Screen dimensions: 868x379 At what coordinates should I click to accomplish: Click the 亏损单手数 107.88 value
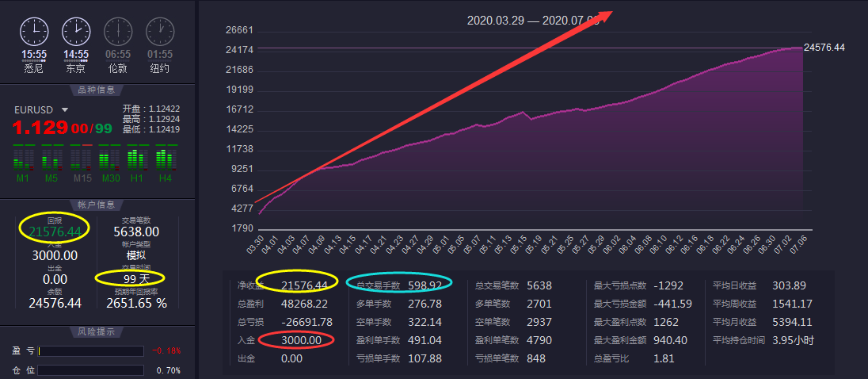pos(425,358)
